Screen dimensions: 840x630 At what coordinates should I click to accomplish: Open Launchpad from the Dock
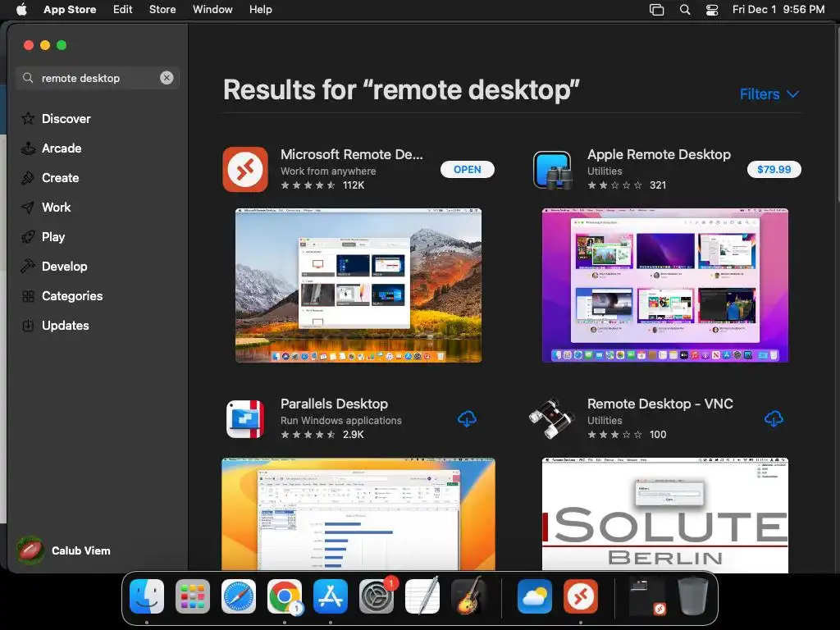192,596
